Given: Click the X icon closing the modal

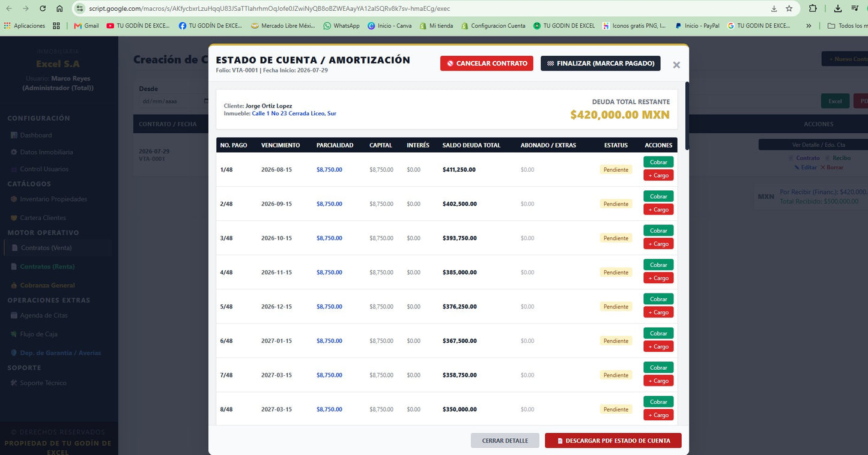Looking at the screenshot, I should pos(676,65).
